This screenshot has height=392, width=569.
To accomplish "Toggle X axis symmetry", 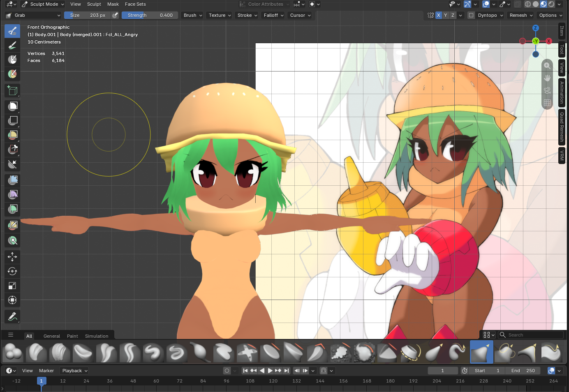I will (439, 15).
